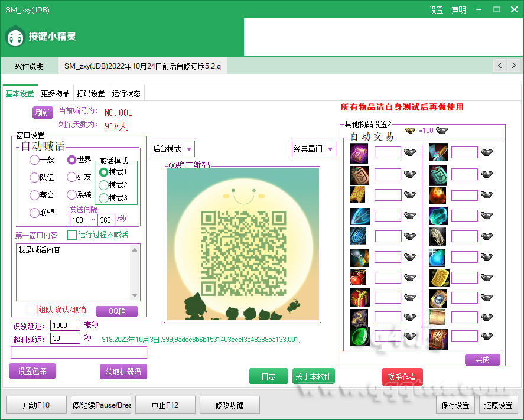This screenshot has width=524, height=420.
Task: Select the flaming fire orb item icon
Action: 437,195
